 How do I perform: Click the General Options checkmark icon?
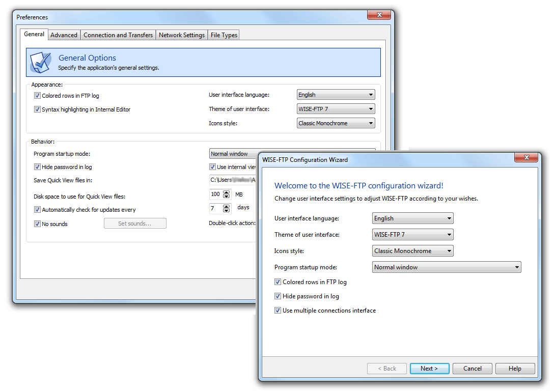41,62
